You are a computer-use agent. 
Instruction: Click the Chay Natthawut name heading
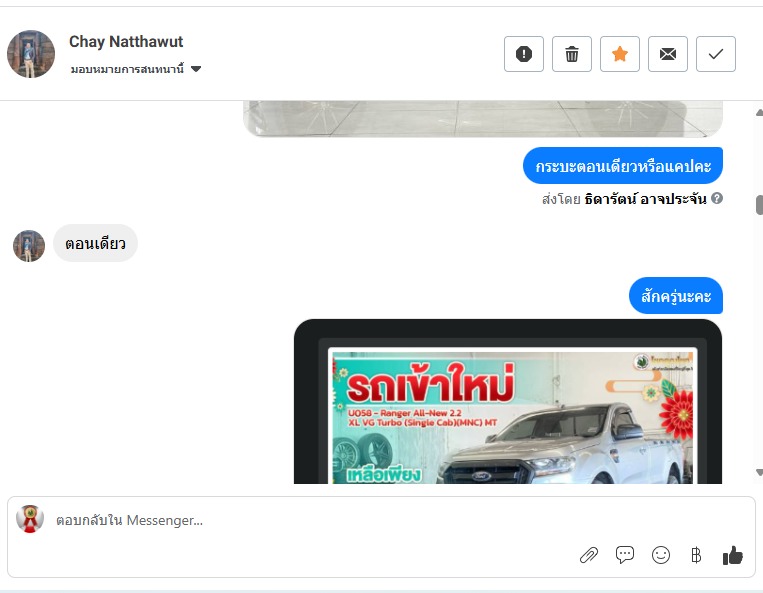(x=126, y=42)
